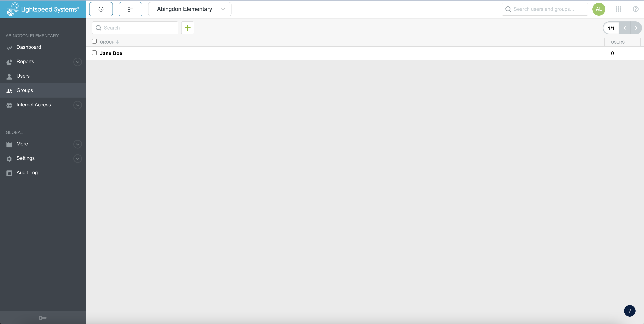The width and height of the screenshot is (644, 324).
Task: Add a new group with plus button
Action: point(187,28)
